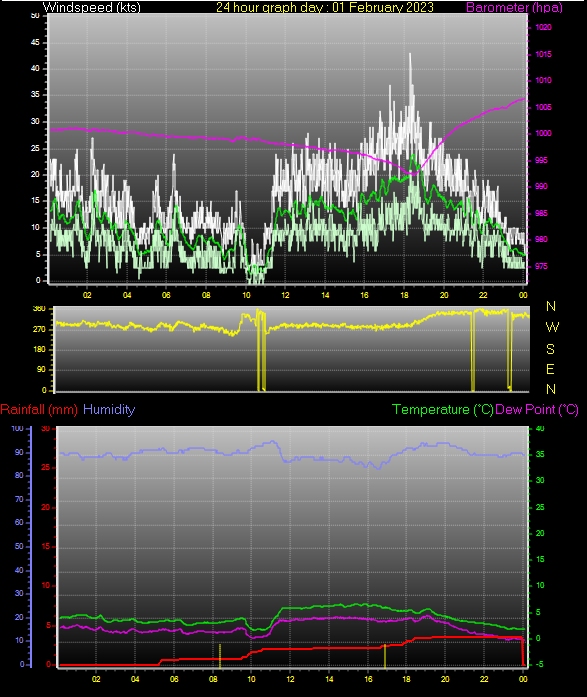Click the Barometer (hpa) axis title
The height and width of the screenshot is (697, 587).
click(514, 7)
